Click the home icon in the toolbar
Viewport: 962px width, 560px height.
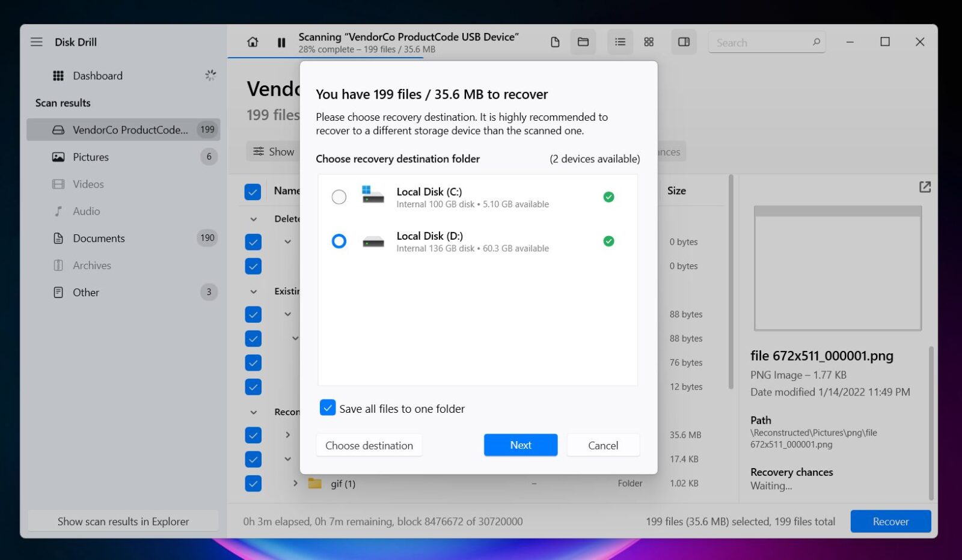253,42
